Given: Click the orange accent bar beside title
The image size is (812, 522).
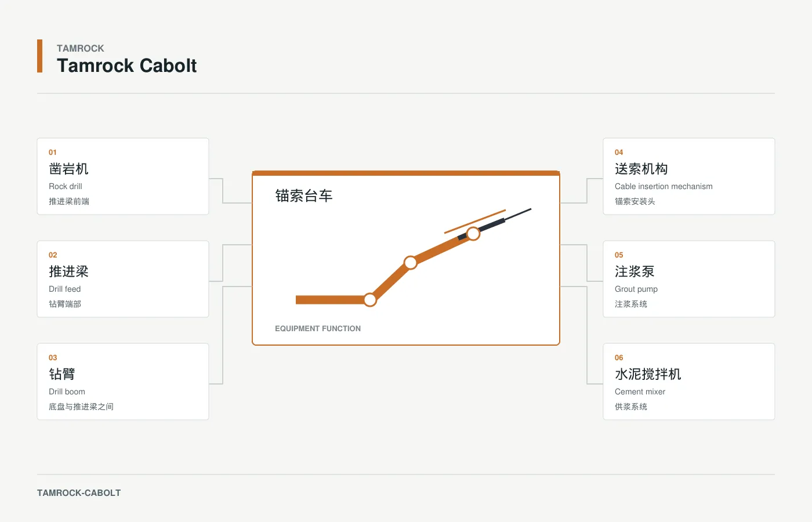Looking at the screenshot, I should tap(39, 56).
